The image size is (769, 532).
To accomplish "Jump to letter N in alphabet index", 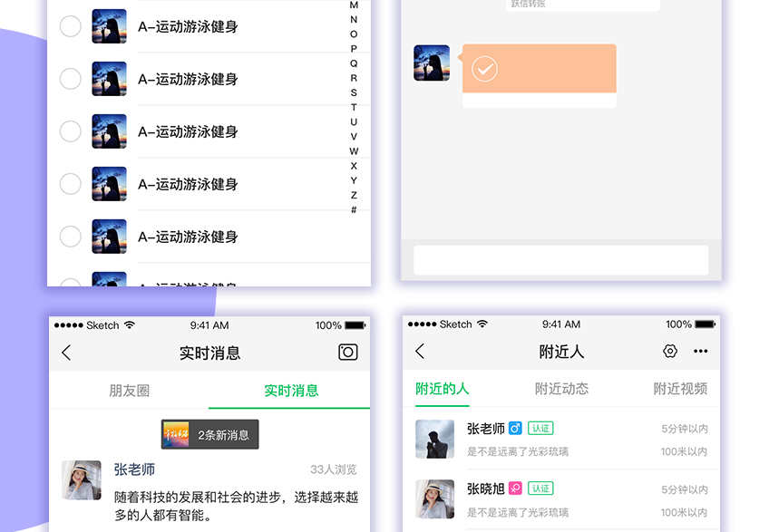I will (x=354, y=20).
